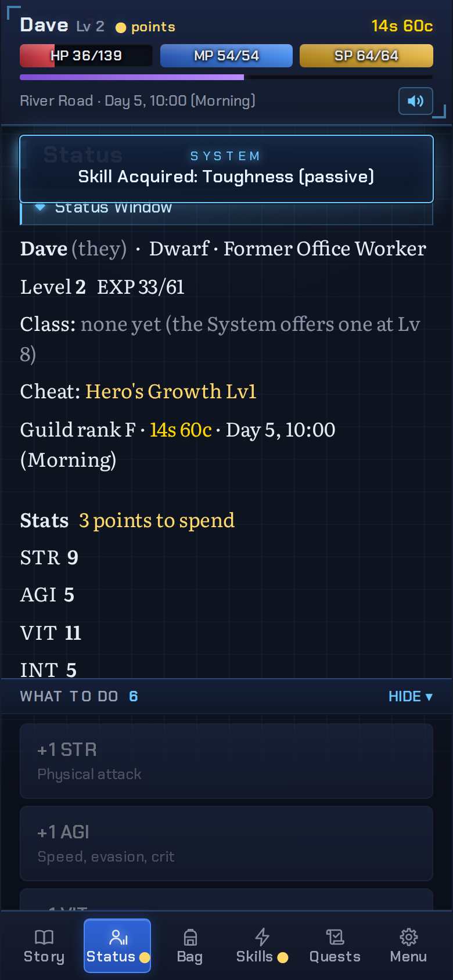Click the HP 36/139 bar
Screen dimensions: 453x980
pyautogui.click(x=86, y=56)
